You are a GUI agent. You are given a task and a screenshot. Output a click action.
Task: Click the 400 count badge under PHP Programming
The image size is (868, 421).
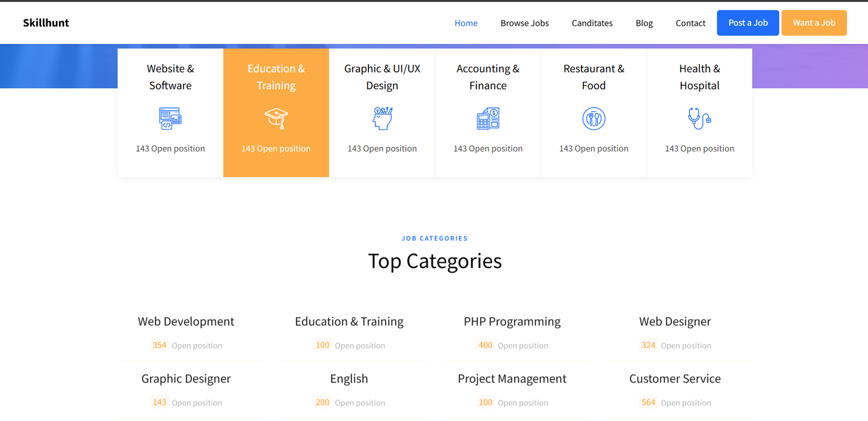[486, 345]
